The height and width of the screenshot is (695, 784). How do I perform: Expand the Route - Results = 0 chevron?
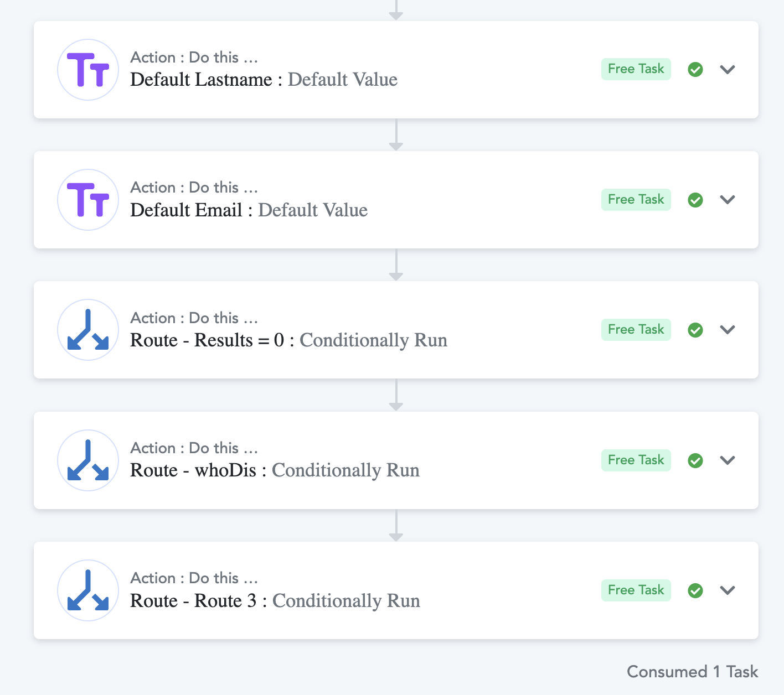tap(728, 330)
